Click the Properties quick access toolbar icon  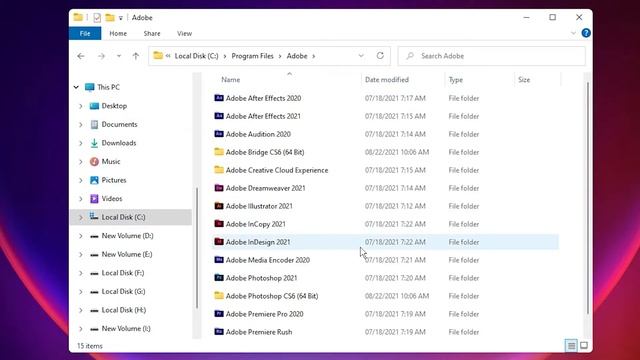tap(97, 18)
